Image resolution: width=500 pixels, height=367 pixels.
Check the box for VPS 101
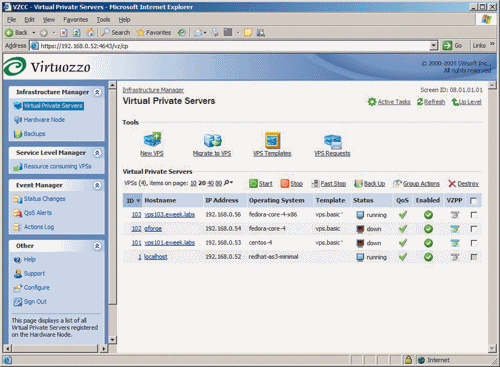pos(473,243)
